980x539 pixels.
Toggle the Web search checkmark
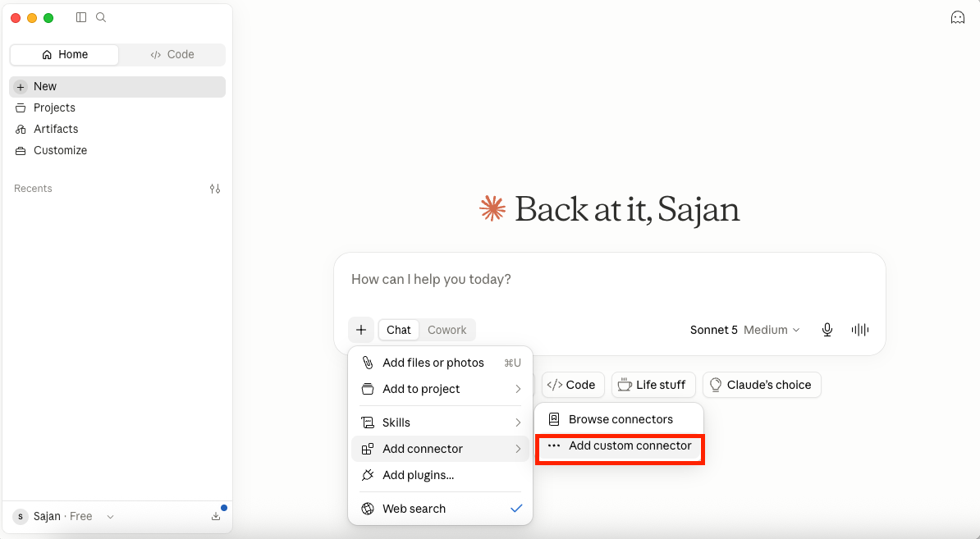[x=516, y=509]
